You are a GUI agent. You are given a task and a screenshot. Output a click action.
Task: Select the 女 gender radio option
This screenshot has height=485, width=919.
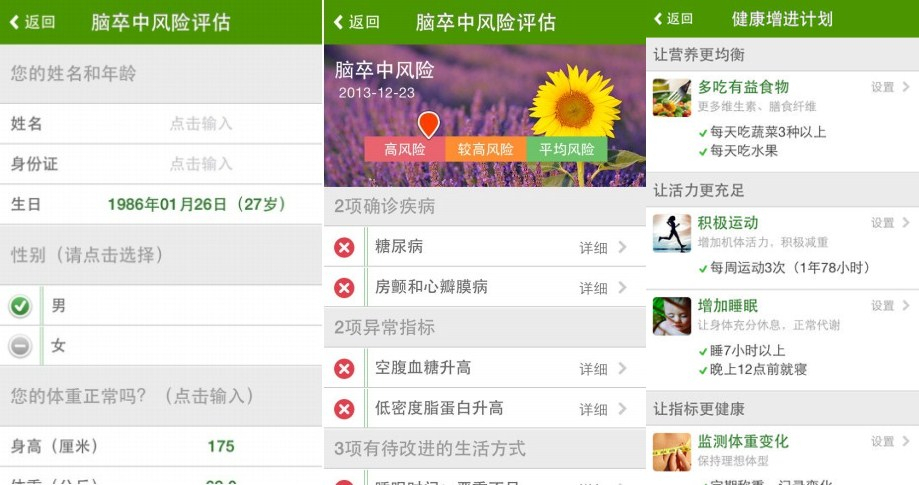click(x=20, y=346)
